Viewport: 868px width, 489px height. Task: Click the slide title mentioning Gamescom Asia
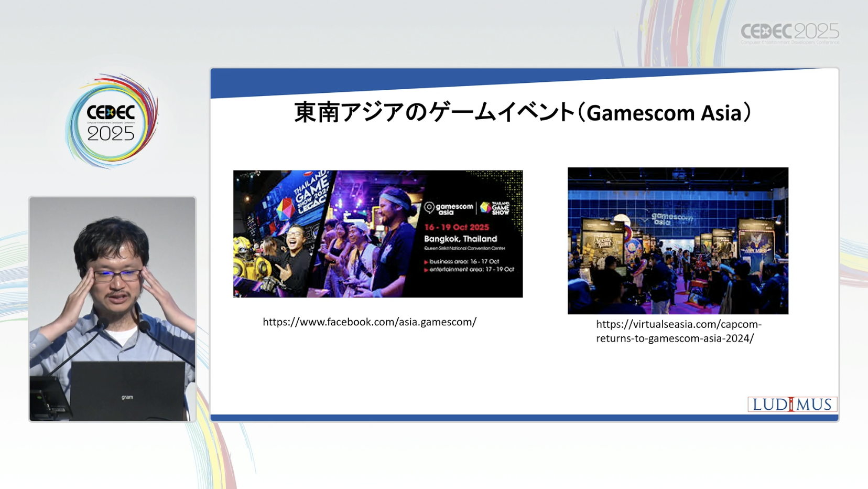pyautogui.click(x=523, y=113)
